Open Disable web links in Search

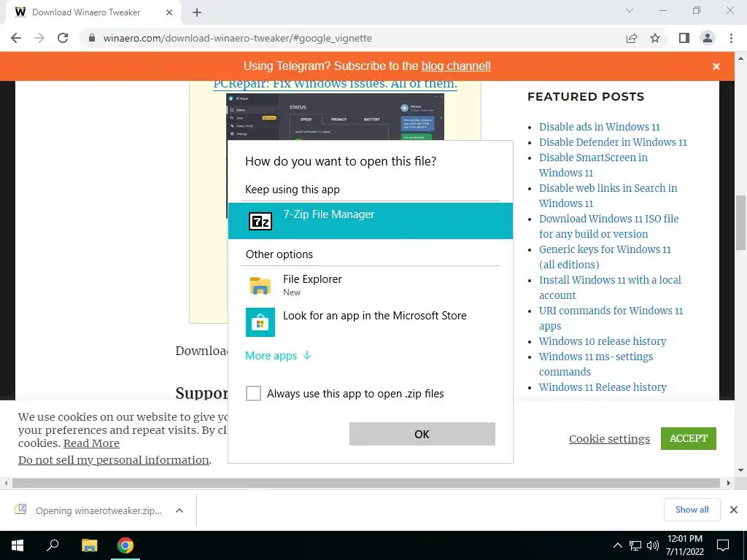608,195
